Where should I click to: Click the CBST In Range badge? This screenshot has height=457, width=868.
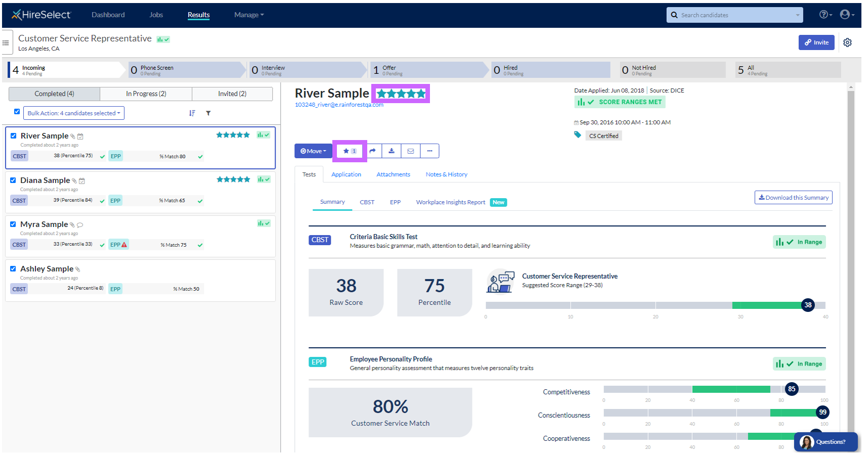[x=799, y=242]
